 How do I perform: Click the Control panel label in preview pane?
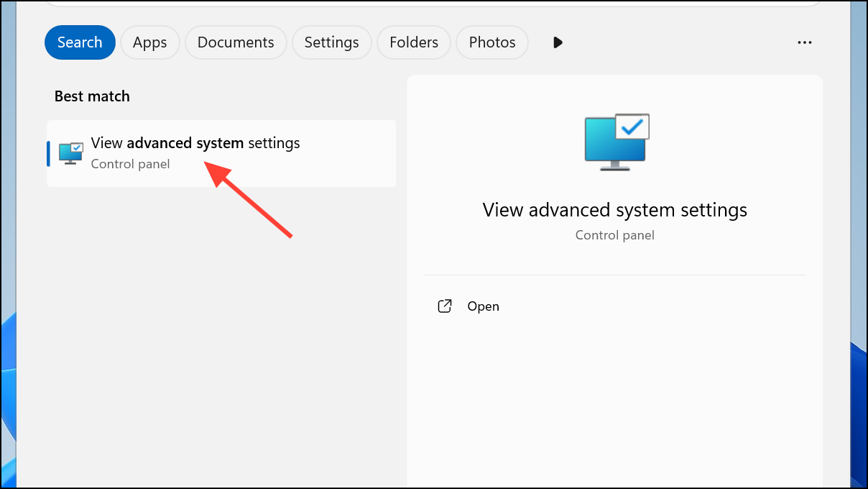click(x=615, y=235)
